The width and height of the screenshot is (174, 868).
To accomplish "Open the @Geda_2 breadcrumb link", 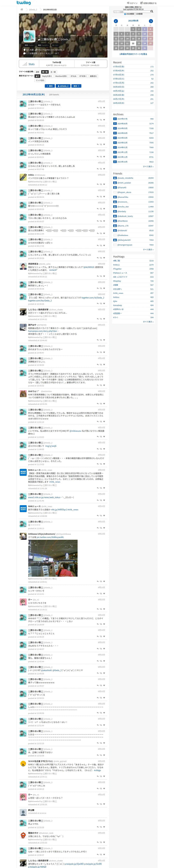I will click(x=33, y=9).
